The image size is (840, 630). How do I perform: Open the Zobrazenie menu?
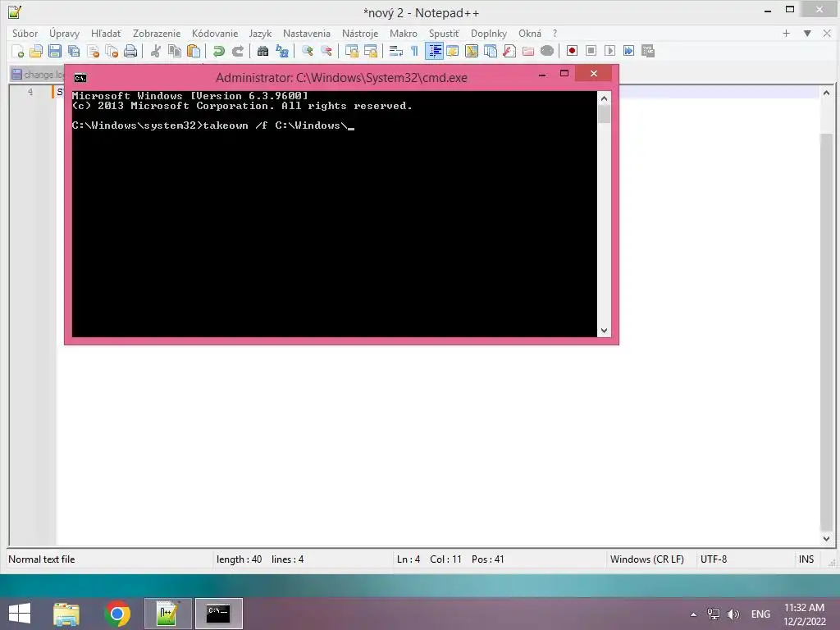coord(157,33)
